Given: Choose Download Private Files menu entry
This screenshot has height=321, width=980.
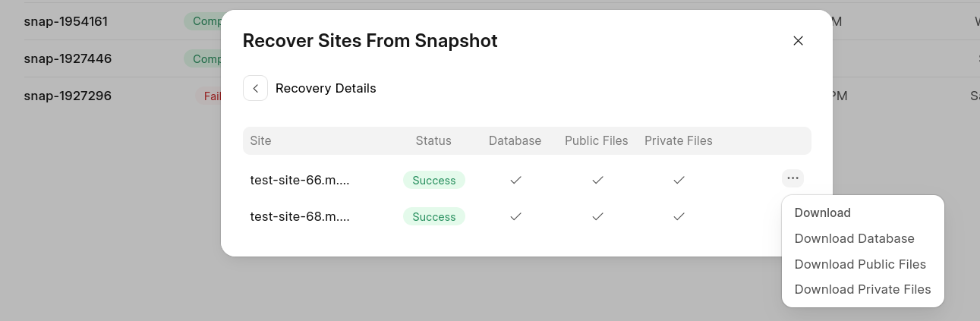Looking at the screenshot, I should click(x=862, y=289).
